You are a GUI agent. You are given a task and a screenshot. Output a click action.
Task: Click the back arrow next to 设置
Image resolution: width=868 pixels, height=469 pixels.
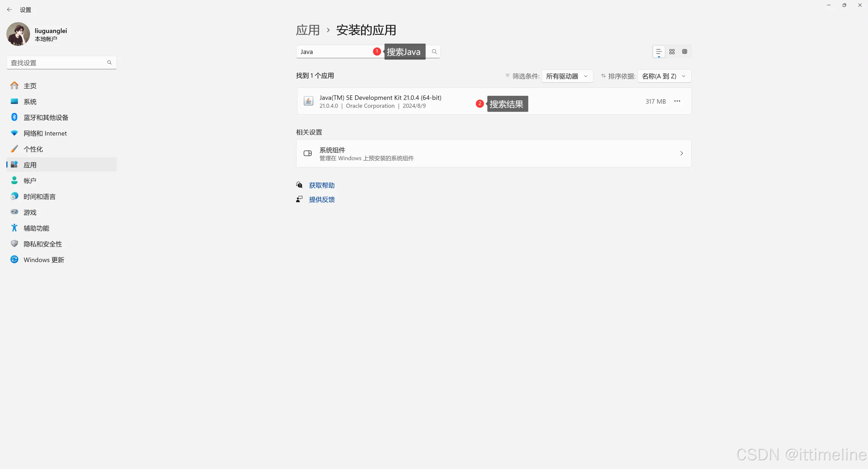click(x=9, y=10)
